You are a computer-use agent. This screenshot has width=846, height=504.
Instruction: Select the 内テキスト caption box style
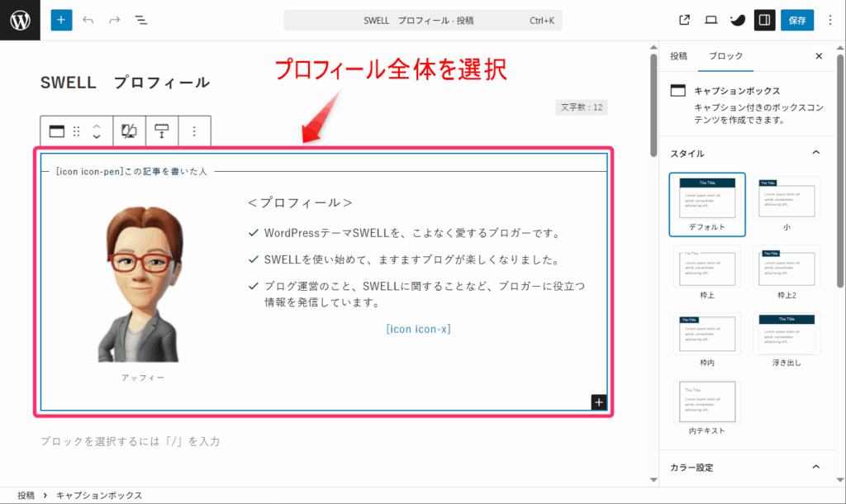tap(707, 408)
